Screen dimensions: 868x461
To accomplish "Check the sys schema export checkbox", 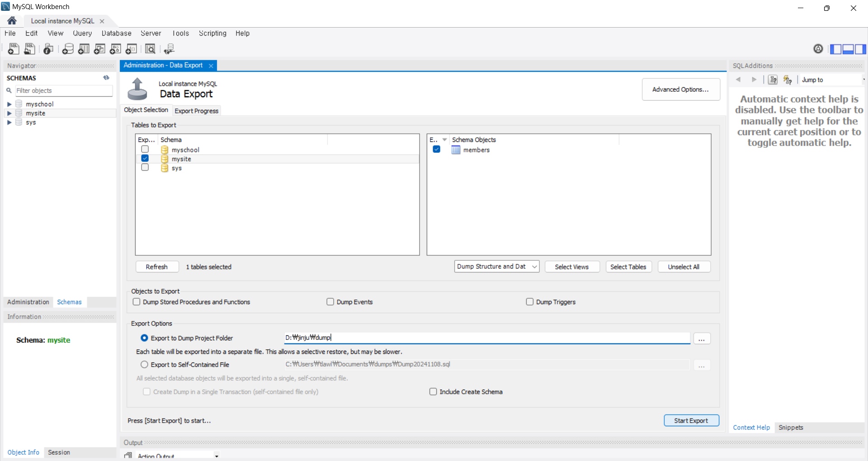I will click(145, 167).
